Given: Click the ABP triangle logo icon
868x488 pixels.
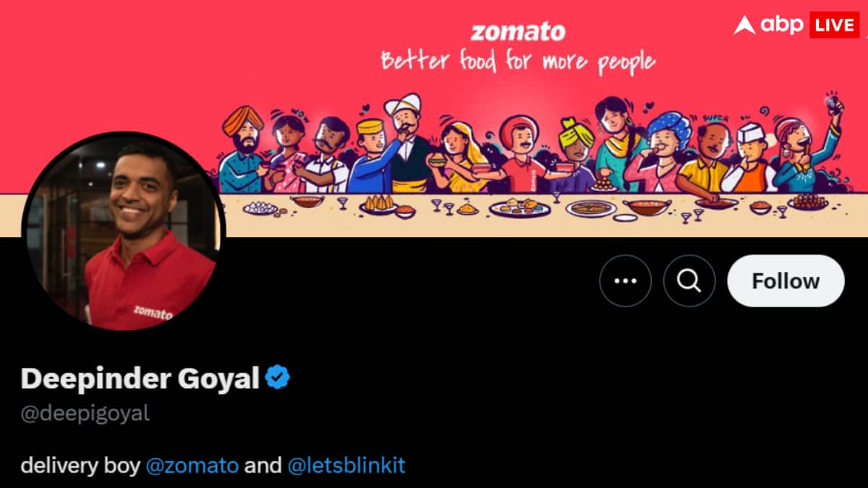Looking at the screenshot, I should pyautogui.click(x=744, y=25).
